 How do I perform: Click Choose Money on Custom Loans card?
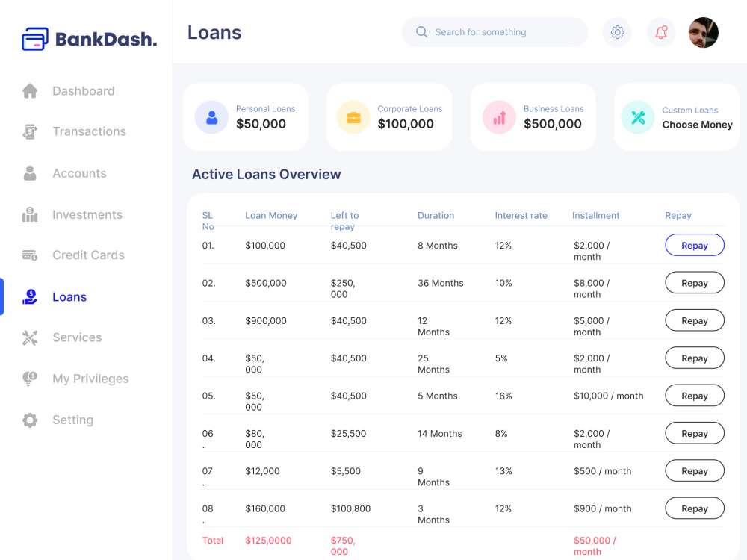[698, 125]
